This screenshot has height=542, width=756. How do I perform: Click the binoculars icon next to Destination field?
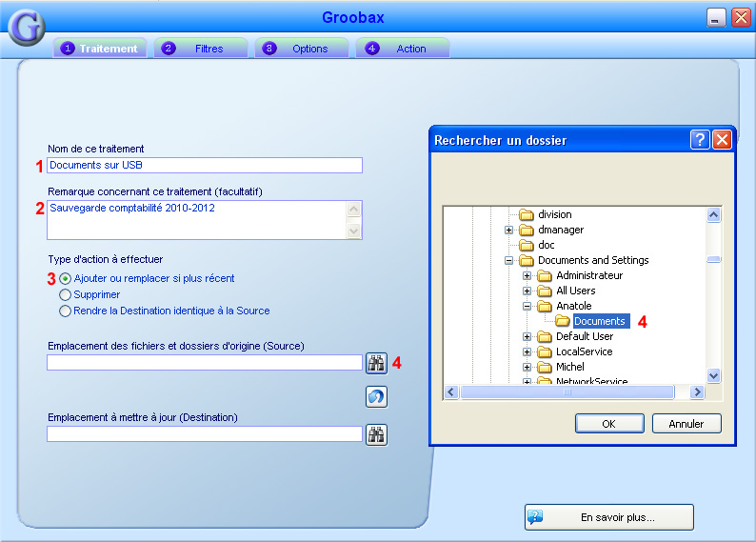pyautogui.click(x=376, y=434)
